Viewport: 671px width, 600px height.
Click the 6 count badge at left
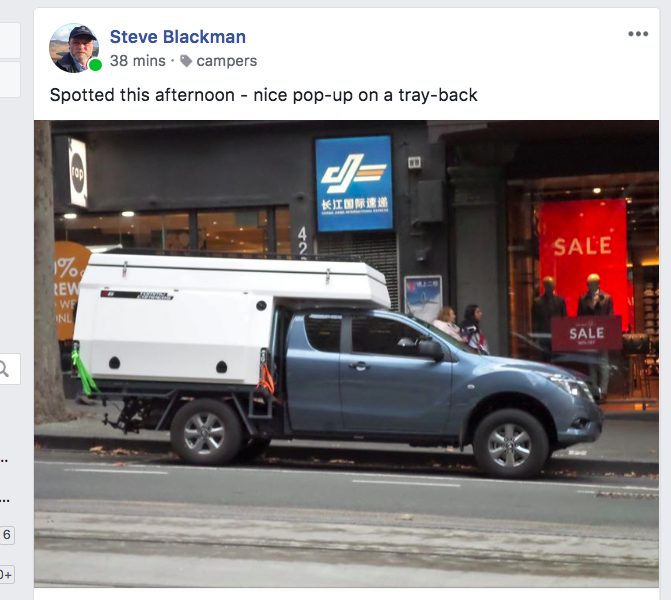pos(7,535)
